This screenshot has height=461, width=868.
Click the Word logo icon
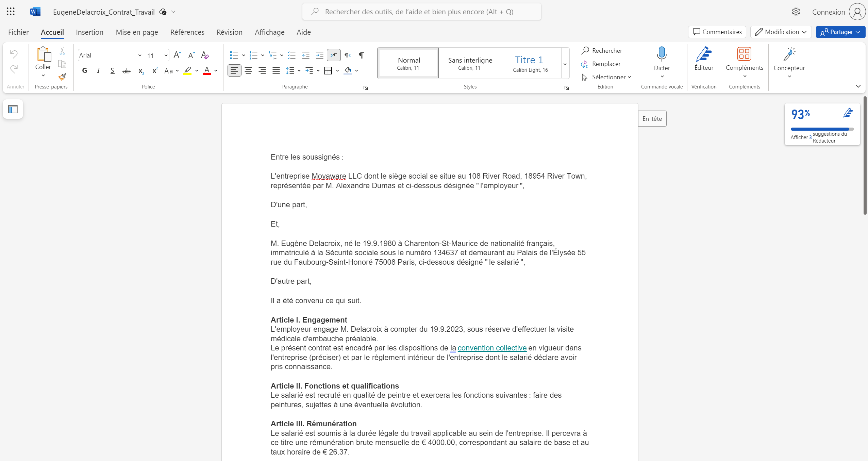35,12
